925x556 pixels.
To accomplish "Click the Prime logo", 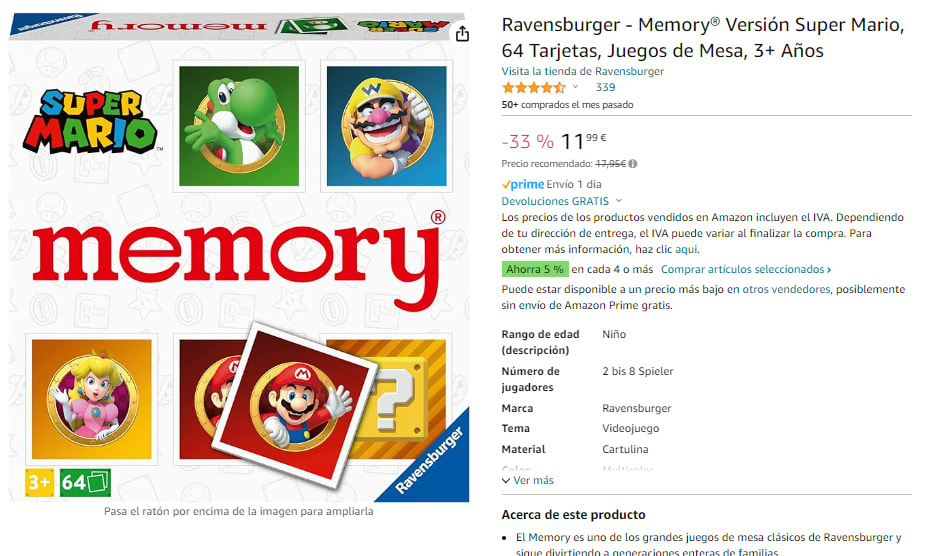I will coord(523,184).
